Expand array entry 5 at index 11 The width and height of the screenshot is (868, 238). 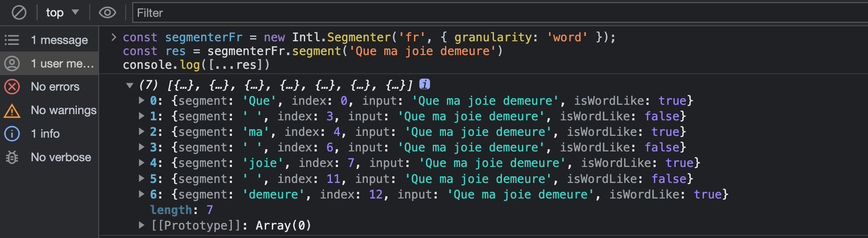(141, 178)
